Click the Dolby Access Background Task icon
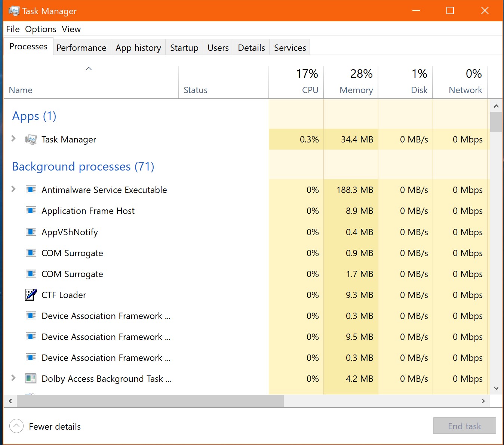 [x=31, y=378]
